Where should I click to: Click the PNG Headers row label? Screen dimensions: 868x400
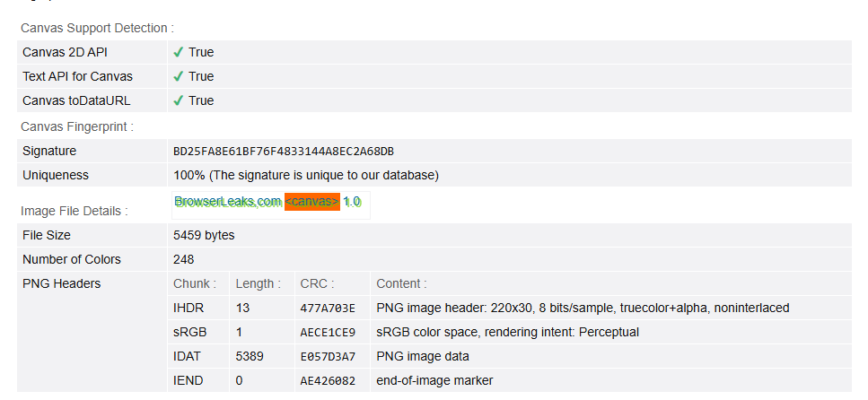pyautogui.click(x=61, y=283)
